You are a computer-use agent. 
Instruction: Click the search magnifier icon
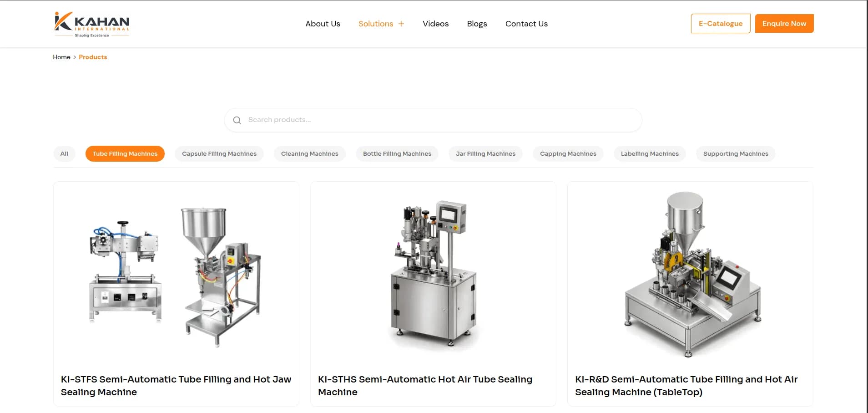coord(237,120)
